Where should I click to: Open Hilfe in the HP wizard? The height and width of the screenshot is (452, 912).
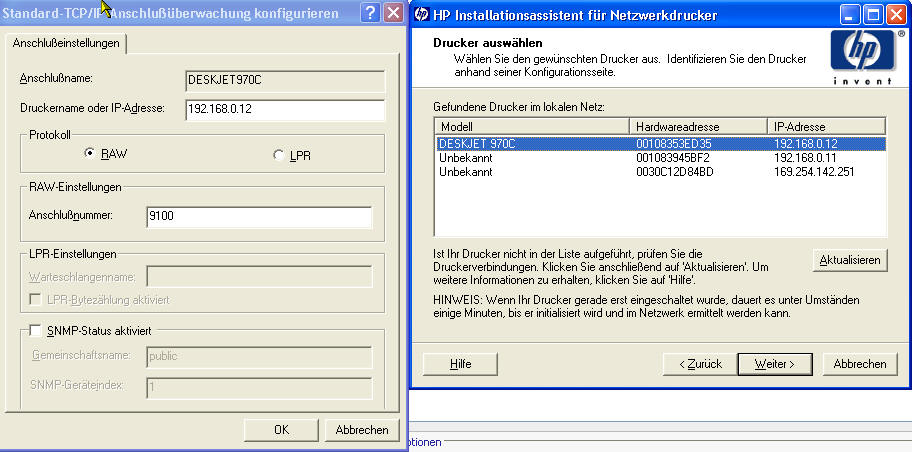click(460, 364)
